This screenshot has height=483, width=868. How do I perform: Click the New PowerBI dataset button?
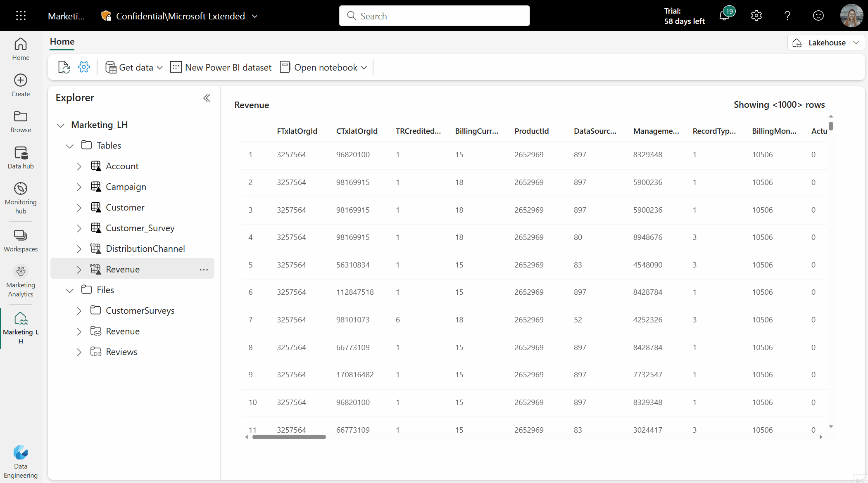click(221, 67)
